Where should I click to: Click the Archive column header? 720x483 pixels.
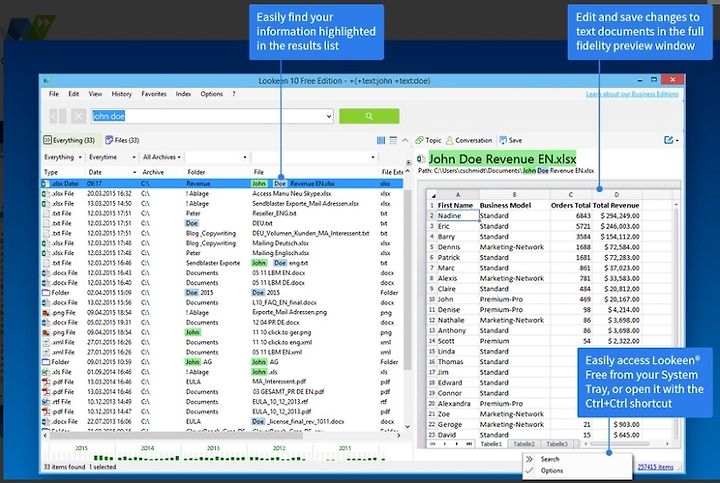153,172
